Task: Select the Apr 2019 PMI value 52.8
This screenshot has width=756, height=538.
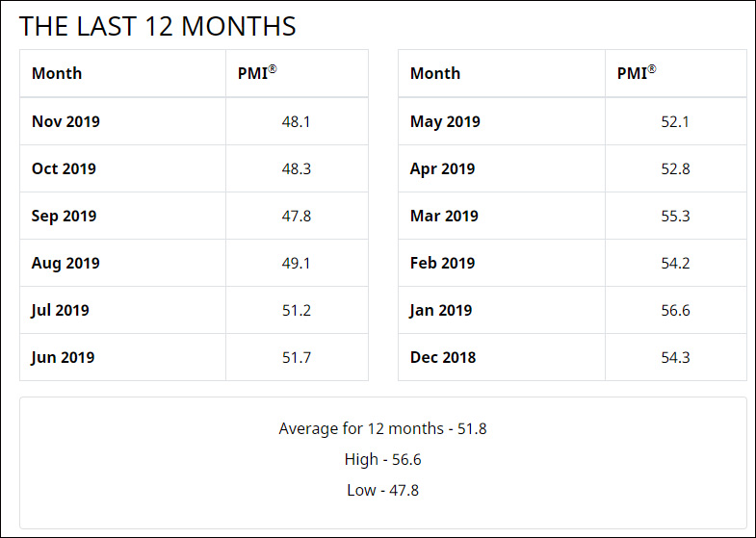Action: [675, 168]
